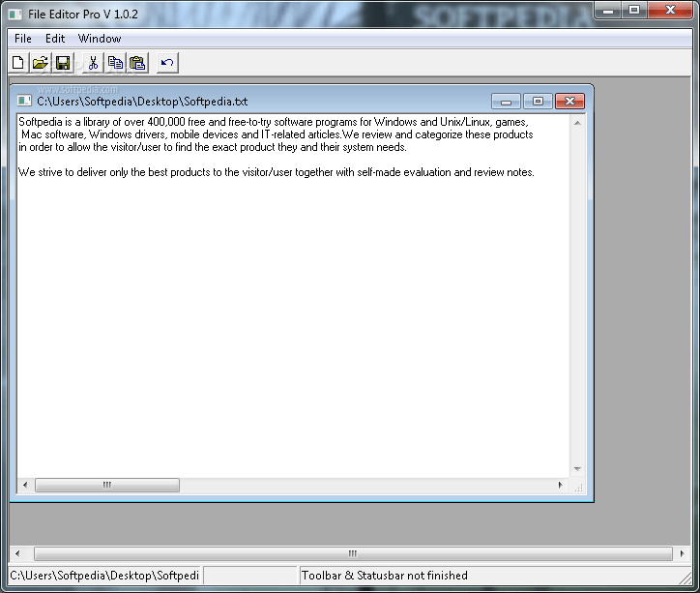Open the File menu
This screenshot has width=700, height=593.
23,39
